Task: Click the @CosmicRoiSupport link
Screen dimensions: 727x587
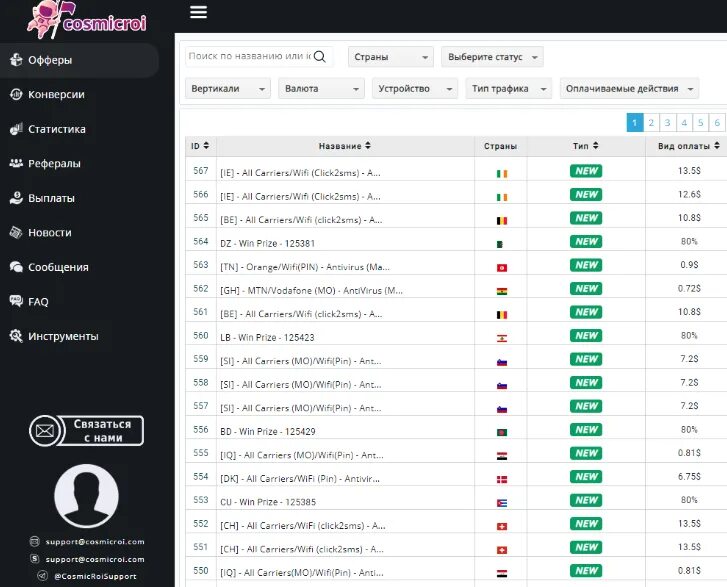Action: (95, 576)
